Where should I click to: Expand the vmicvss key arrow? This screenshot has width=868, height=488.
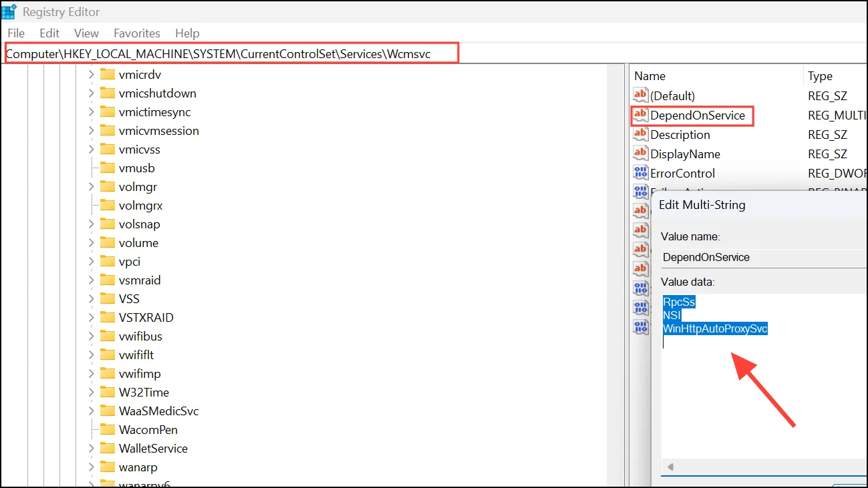(x=92, y=150)
